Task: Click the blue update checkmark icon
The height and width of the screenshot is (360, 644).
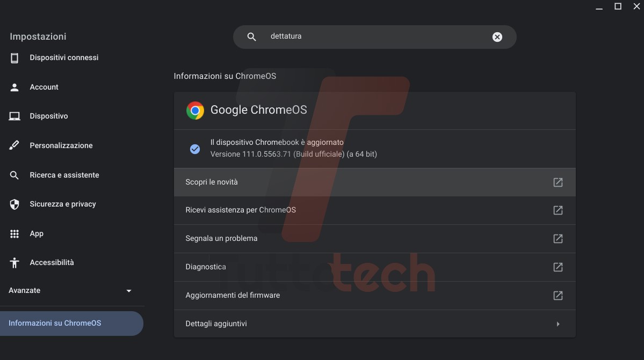Action: point(195,149)
